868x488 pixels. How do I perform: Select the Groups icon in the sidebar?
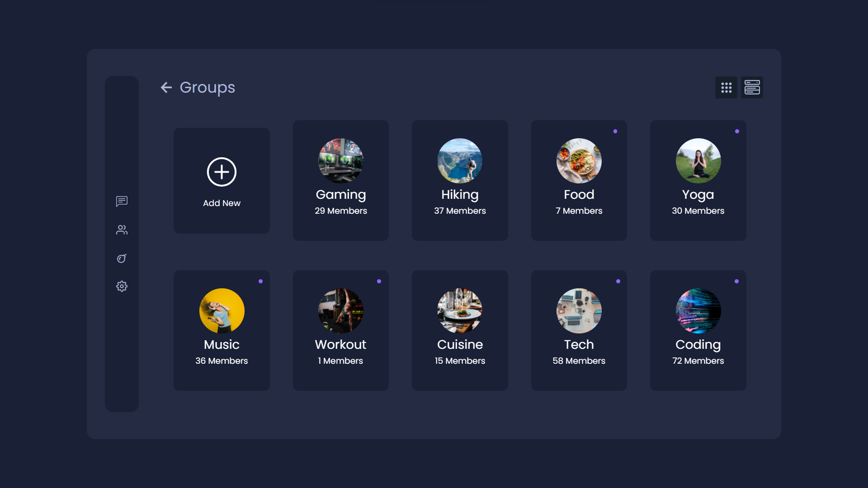coord(121,230)
